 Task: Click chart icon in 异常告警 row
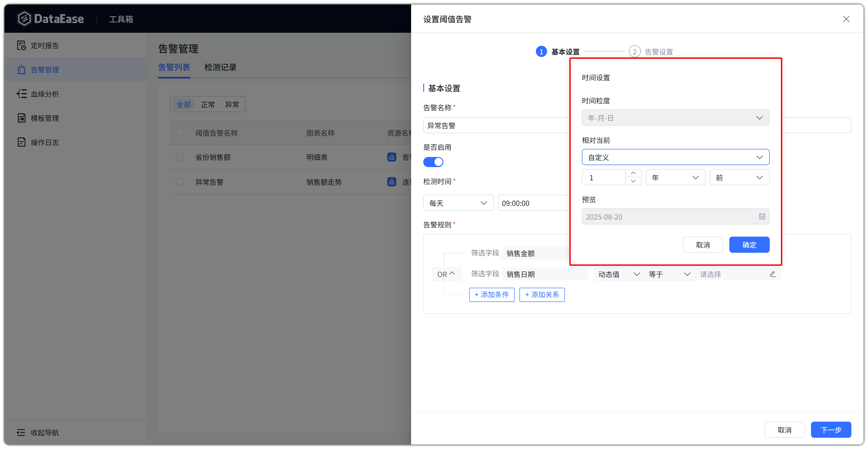(392, 182)
